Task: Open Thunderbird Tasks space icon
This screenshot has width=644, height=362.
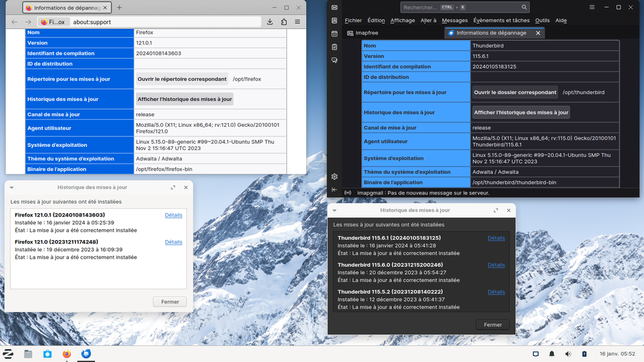Action: 335,47
